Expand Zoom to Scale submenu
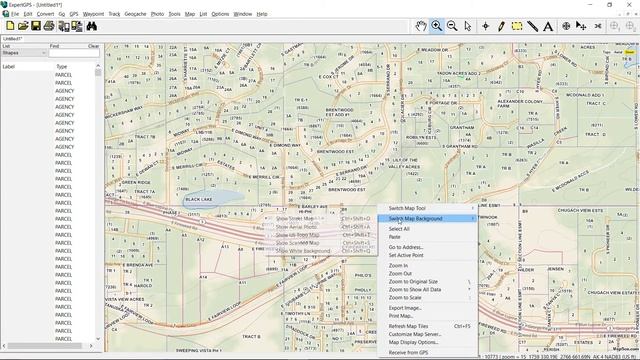This screenshot has width=640, height=360. point(427,298)
